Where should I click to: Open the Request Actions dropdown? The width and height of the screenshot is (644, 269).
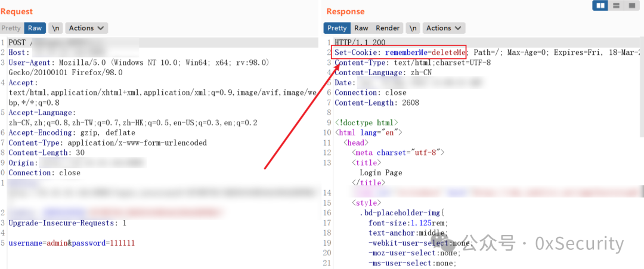click(x=86, y=28)
